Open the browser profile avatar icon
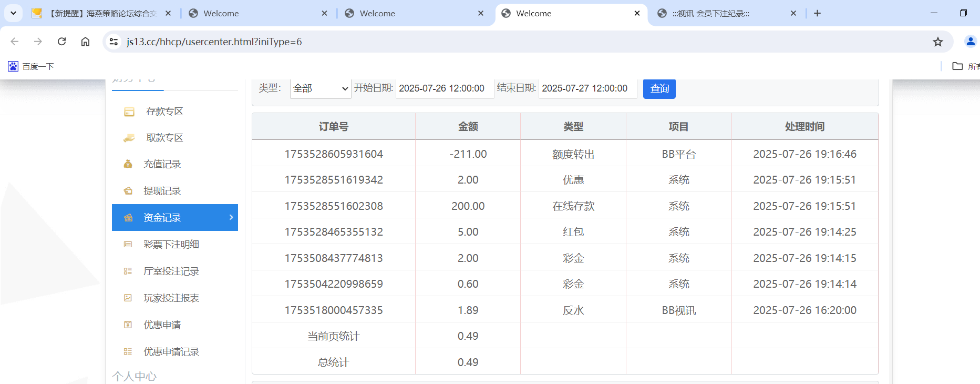This screenshot has width=980, height=384. pyautogui.click(x=970, y=42)
